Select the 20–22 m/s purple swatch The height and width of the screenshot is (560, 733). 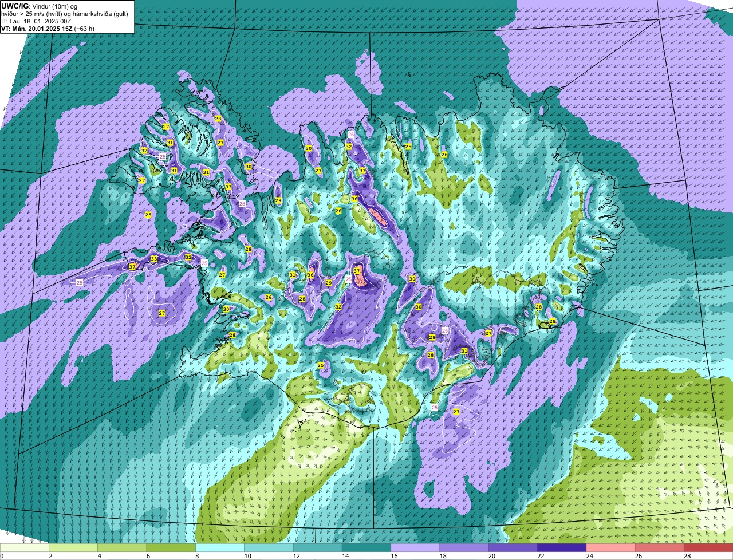coord(513,548)
